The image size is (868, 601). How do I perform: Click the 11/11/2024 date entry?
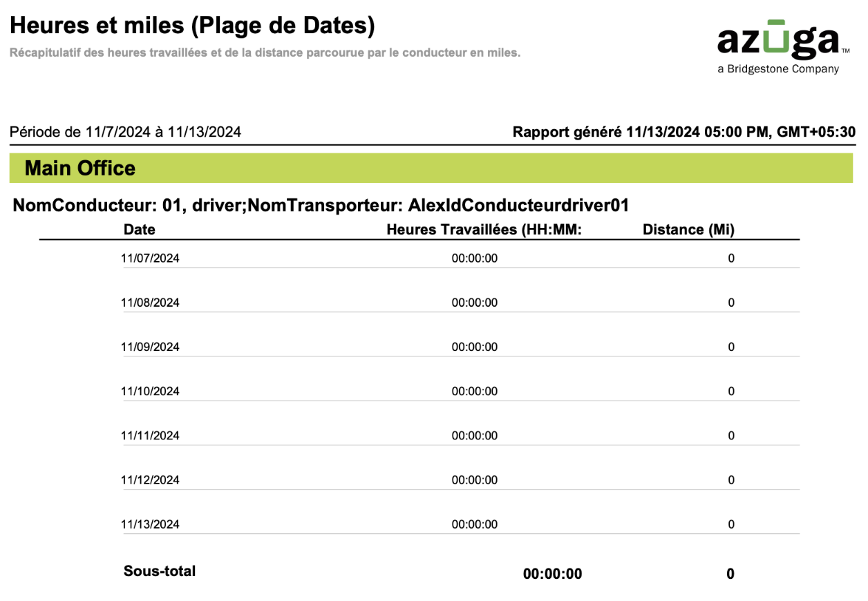(x=150, y=435)
